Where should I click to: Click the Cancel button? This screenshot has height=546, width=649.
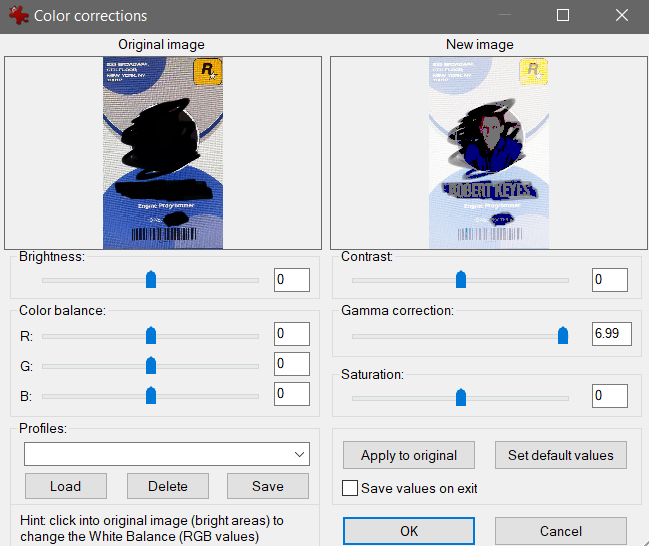point(561,531)
